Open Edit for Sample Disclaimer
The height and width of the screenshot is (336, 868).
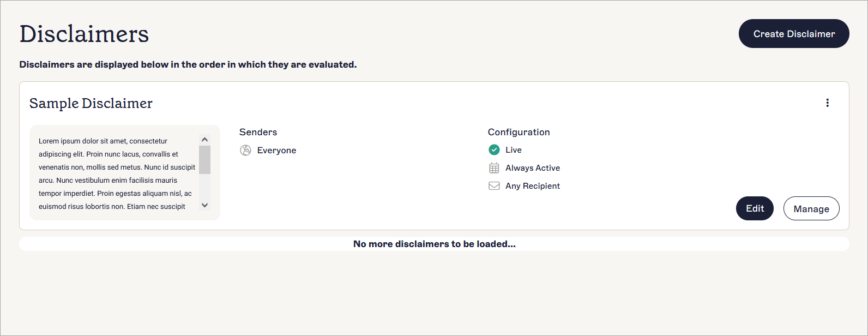[755, 208]
